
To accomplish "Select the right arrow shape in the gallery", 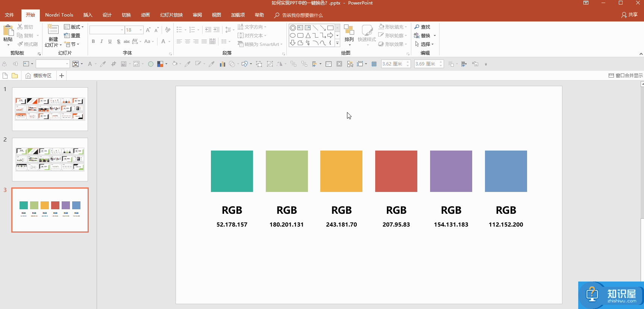I will [330, 35].
